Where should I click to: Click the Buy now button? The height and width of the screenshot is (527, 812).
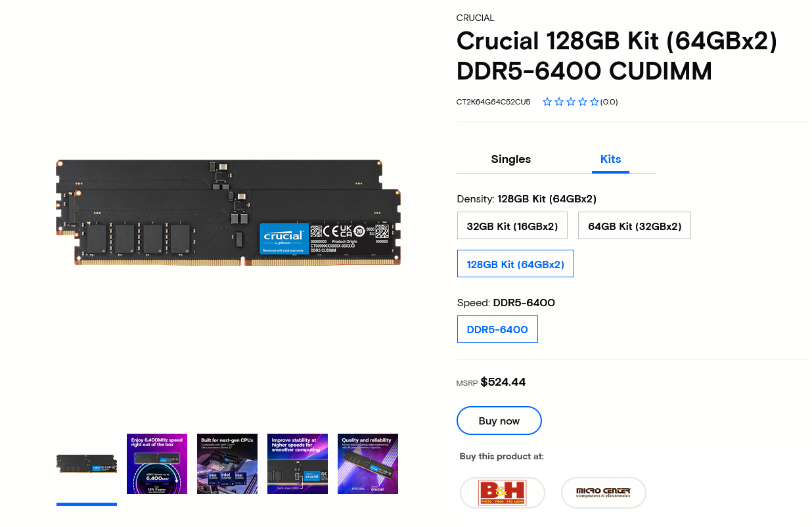click(499, 421)
